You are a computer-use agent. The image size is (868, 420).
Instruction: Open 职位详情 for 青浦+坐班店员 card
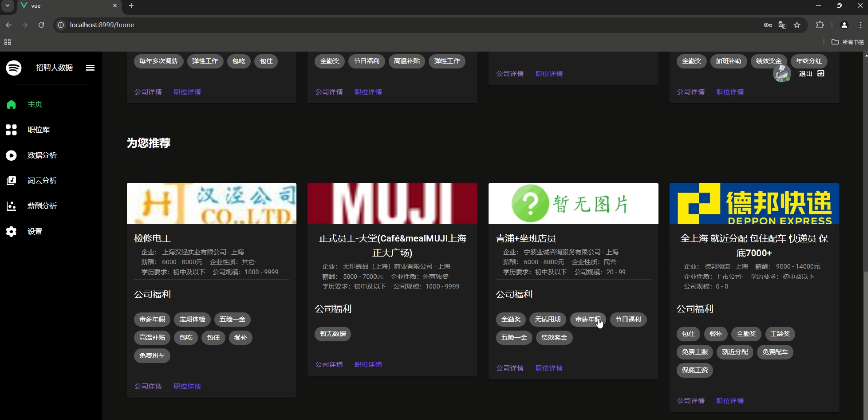coord(549,368)
